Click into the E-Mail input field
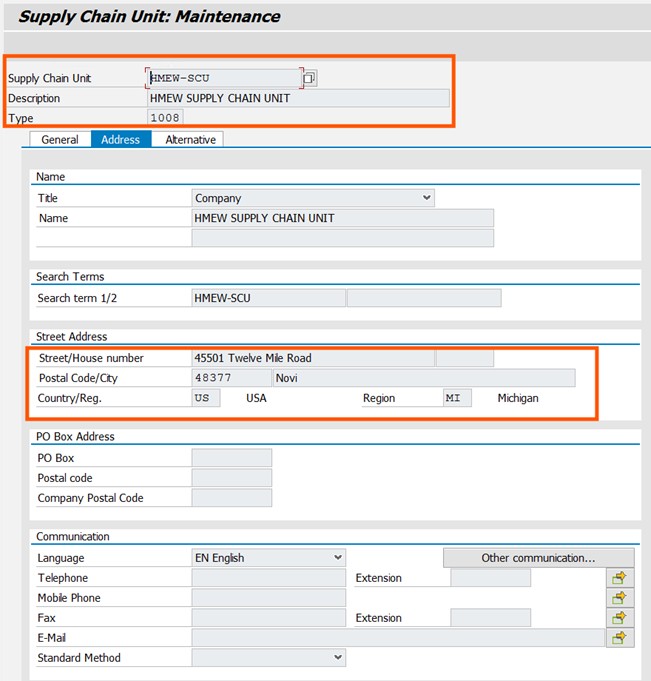 [398, 638]
